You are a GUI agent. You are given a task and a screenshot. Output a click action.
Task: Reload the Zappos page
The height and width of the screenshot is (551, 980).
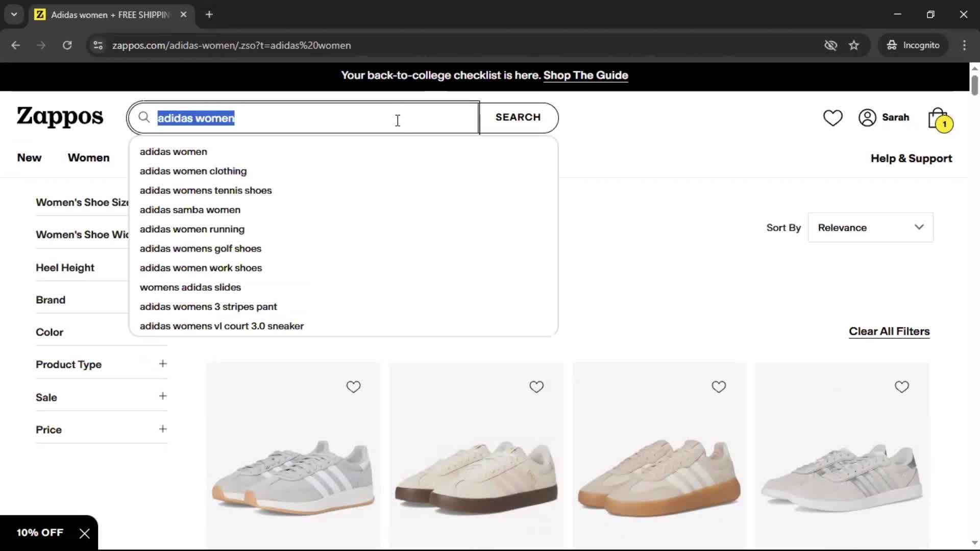point(67,45)
